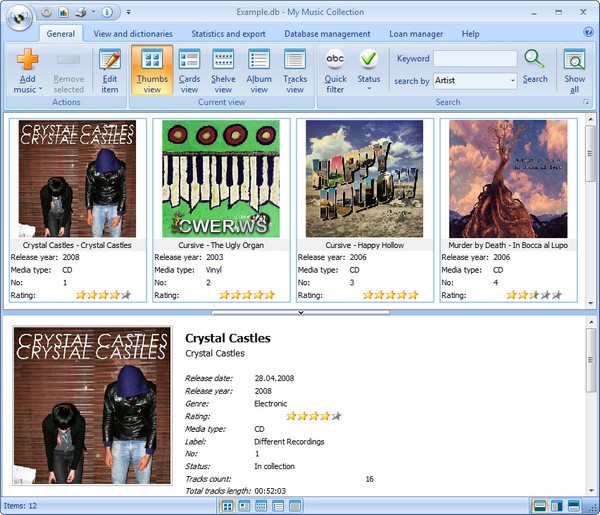Screen dimensions: 600x515
Task: Open the Statistics and export tab
Action: 228,34
